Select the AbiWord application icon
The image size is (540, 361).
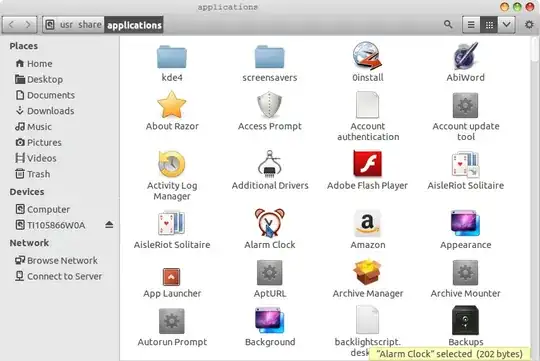click(x=466, y=56)
